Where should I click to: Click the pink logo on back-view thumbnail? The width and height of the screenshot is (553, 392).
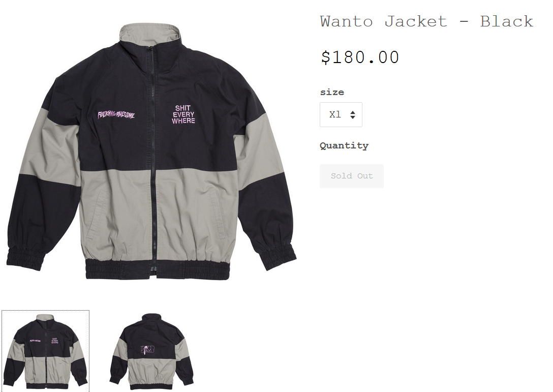click(147, 350)
